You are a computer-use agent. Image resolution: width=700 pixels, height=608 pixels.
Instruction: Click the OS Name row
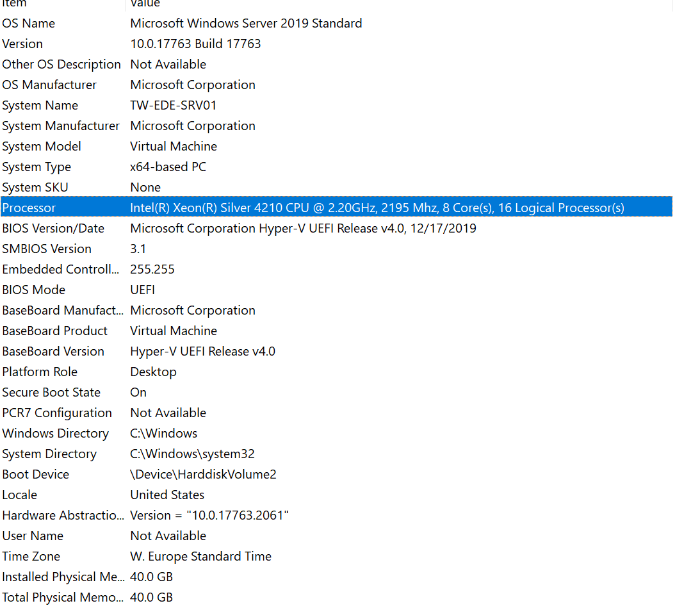click(29, 24)
